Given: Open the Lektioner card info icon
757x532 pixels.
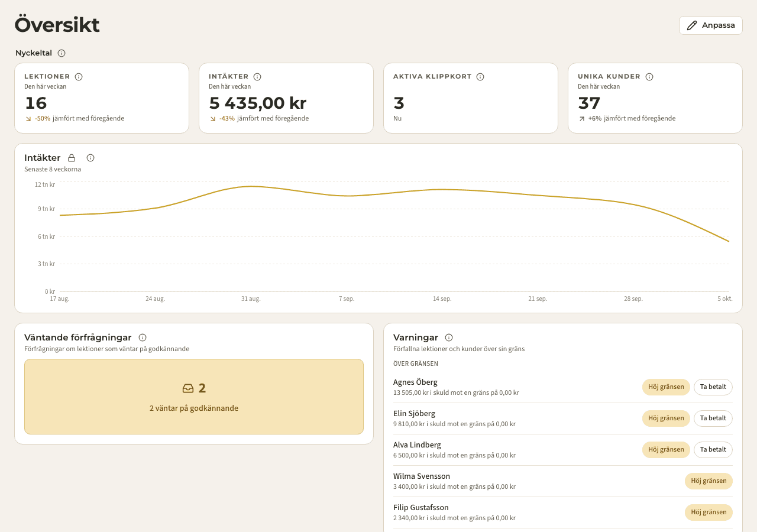Looking at the screenshot, I should click(79, 77).
